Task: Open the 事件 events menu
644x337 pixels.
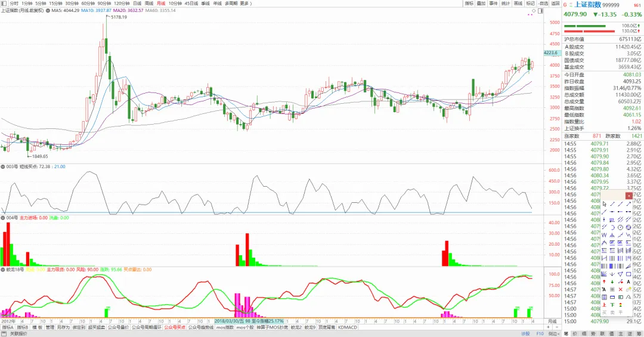Action: pos(494,4)
